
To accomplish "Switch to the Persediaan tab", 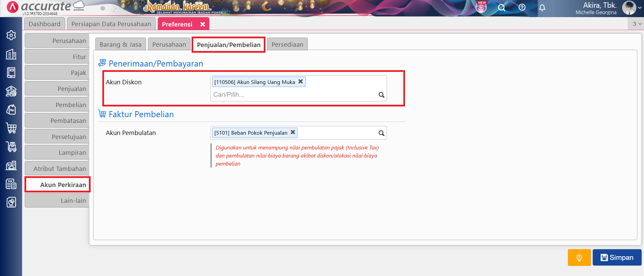I will (287, 44).
